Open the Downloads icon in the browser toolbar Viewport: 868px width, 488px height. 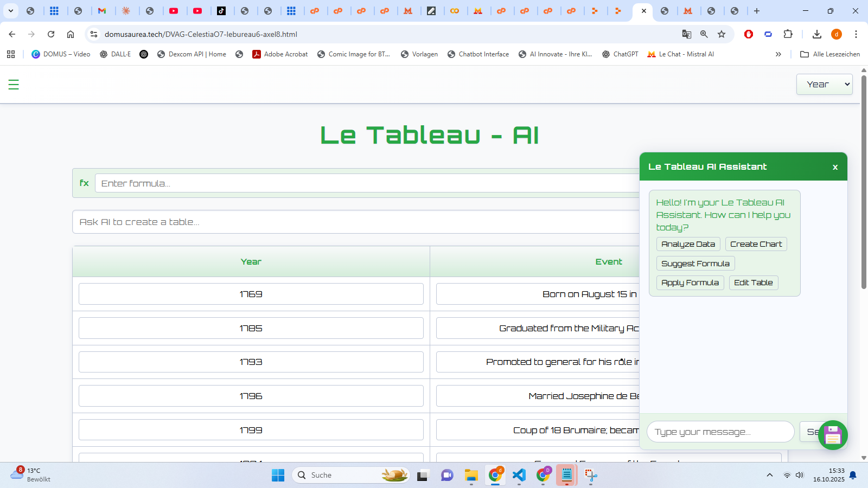[x=816, y=34]
